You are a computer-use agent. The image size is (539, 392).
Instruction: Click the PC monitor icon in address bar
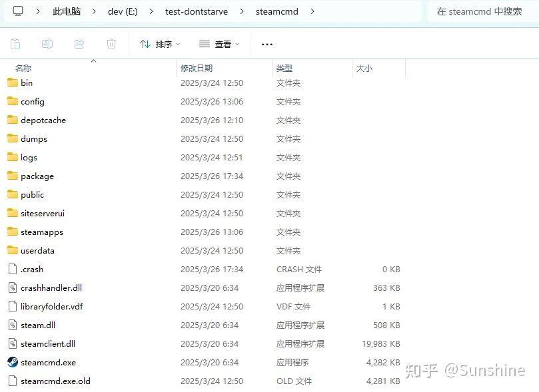(18, 11)
